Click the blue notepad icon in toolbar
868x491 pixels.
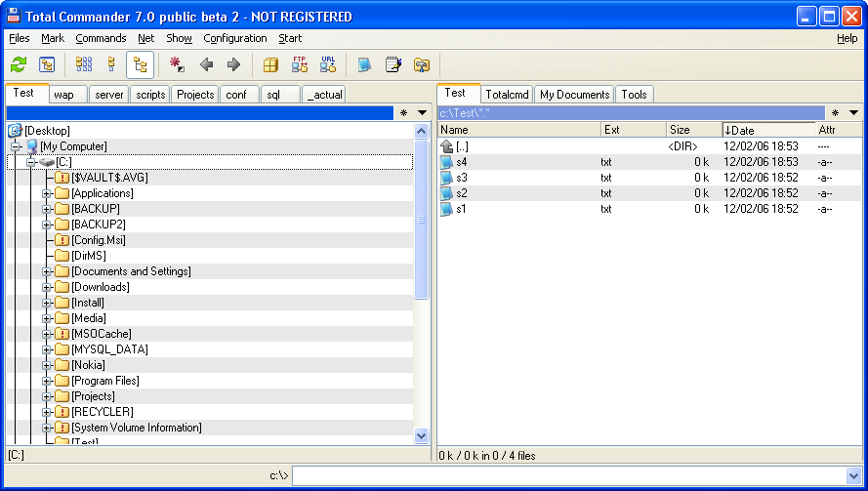click(x=363, y=64)
